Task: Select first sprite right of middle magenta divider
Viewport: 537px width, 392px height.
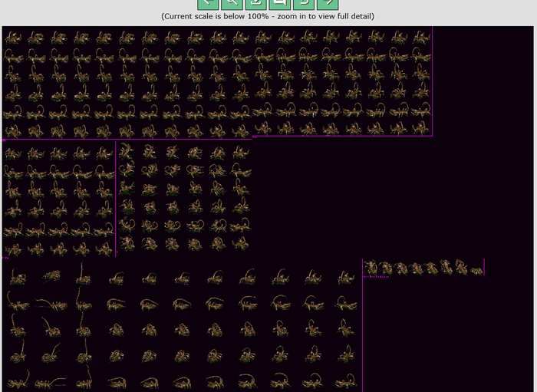Action: 128,151
